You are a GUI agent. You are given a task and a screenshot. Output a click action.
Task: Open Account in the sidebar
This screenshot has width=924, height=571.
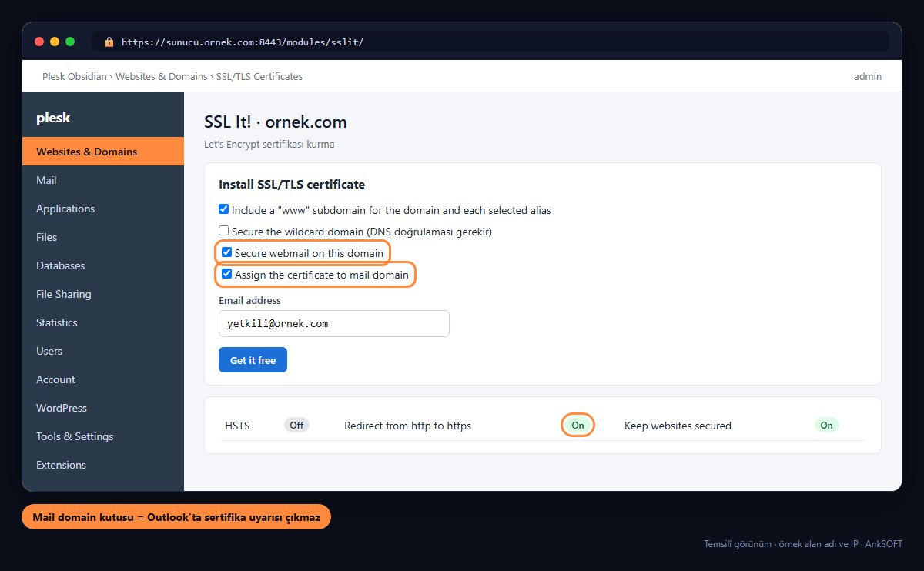pyautogui.click(x=103, y=379)
